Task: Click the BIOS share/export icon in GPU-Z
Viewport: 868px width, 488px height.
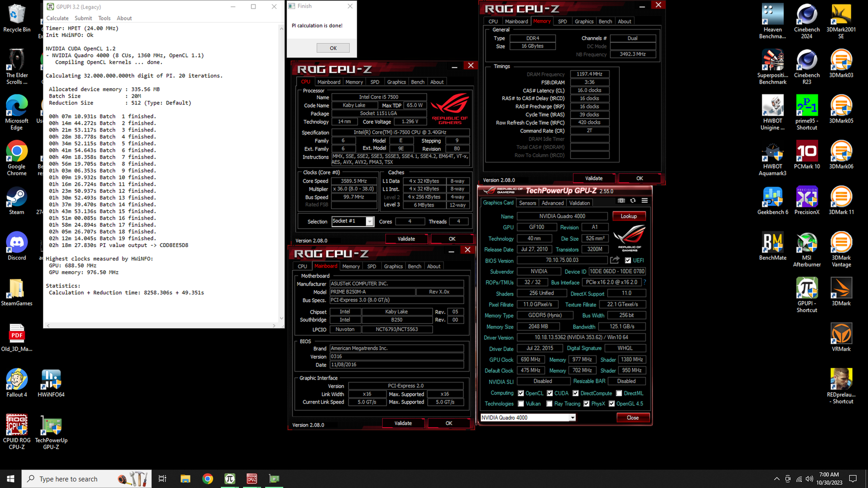Action: click(x=615, y=260)
